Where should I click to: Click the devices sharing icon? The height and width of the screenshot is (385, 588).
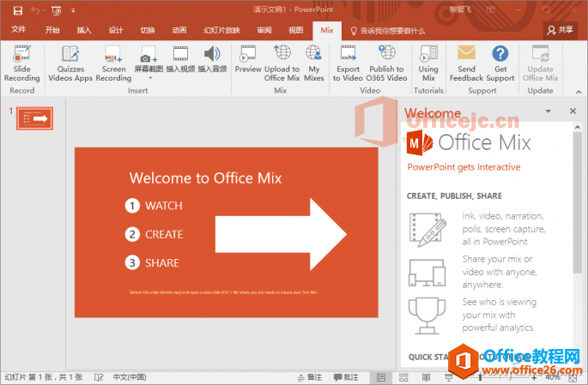point(427,273)
